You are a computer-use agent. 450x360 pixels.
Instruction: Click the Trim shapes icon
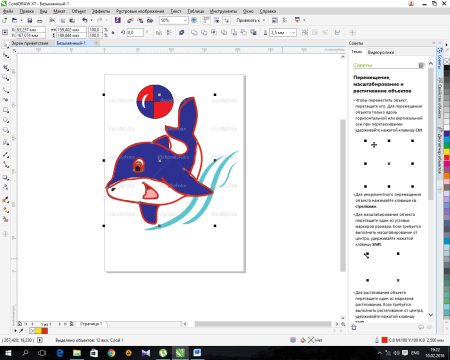(x=204, y=32)
